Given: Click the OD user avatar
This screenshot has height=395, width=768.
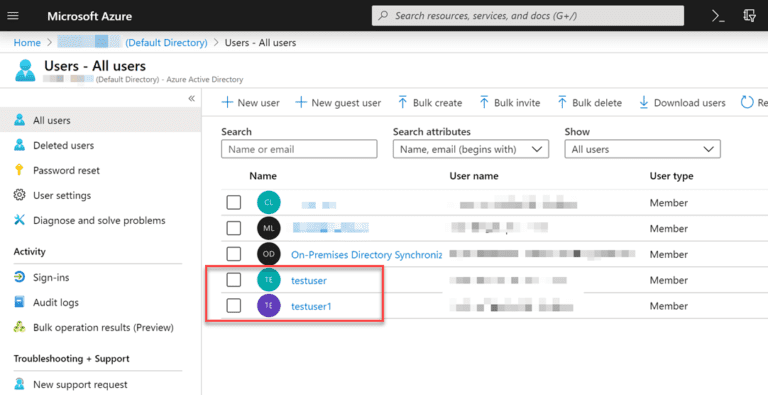Looking at the screenshot, I should click(268, 254).
